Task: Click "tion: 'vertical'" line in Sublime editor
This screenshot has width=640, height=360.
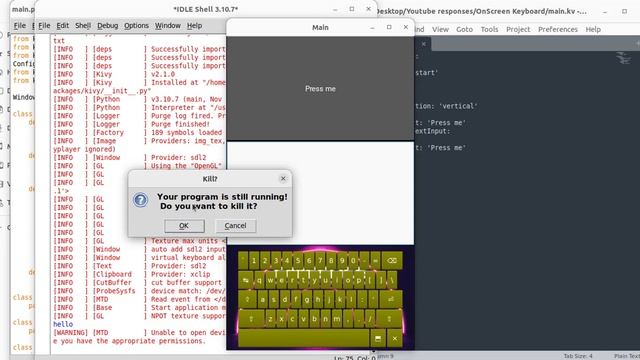Action: click(x=446, y=106)
